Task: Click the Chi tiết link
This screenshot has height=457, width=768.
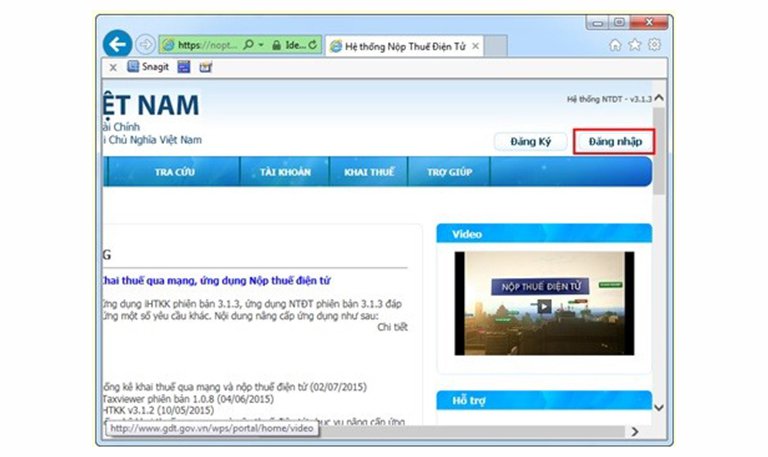Action: 392,327
